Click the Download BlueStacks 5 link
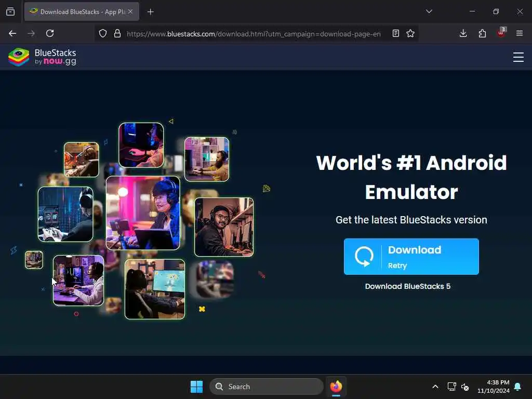The height and width of the screenshot is (399, 532). [408, 286]
